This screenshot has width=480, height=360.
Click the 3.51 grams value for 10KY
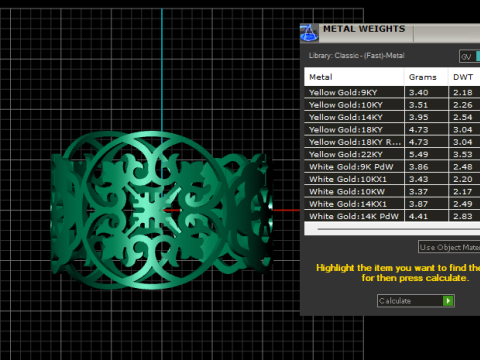pyautogui.click(x=418, y=105)
